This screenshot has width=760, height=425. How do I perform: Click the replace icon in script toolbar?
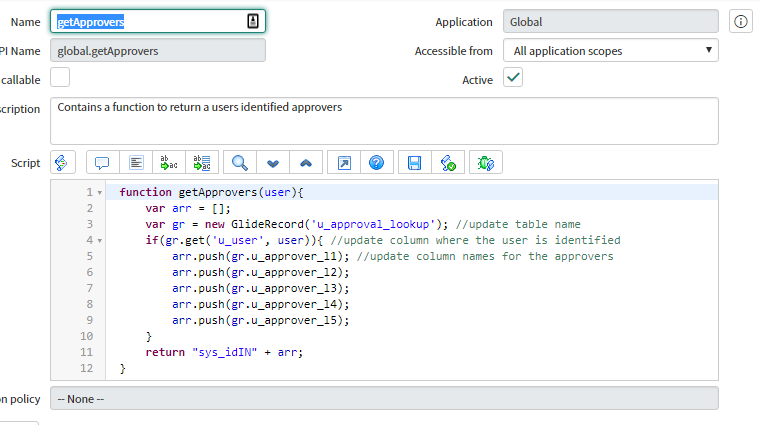(169, 163)
